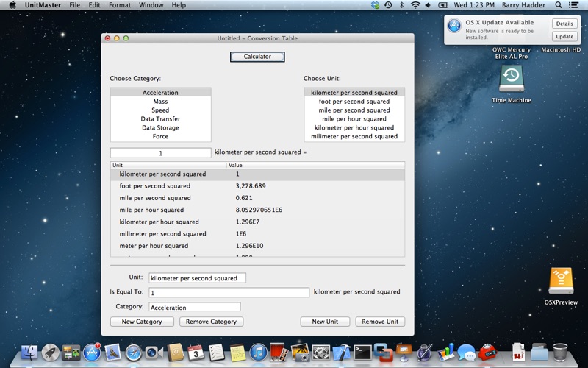Choose mile per second squared in the unit list
The width and height of the screenshot is (588, 368).
[x=354, y=110]
